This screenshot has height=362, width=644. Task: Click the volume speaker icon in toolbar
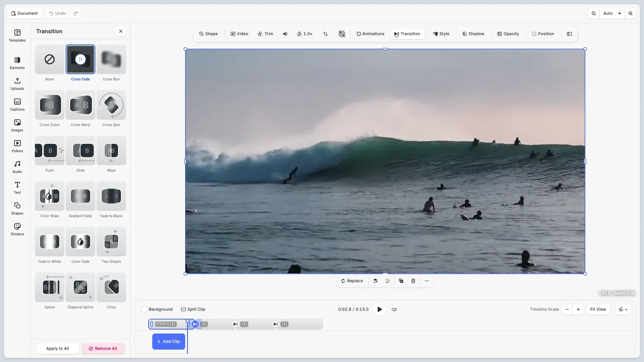[285, 34]
